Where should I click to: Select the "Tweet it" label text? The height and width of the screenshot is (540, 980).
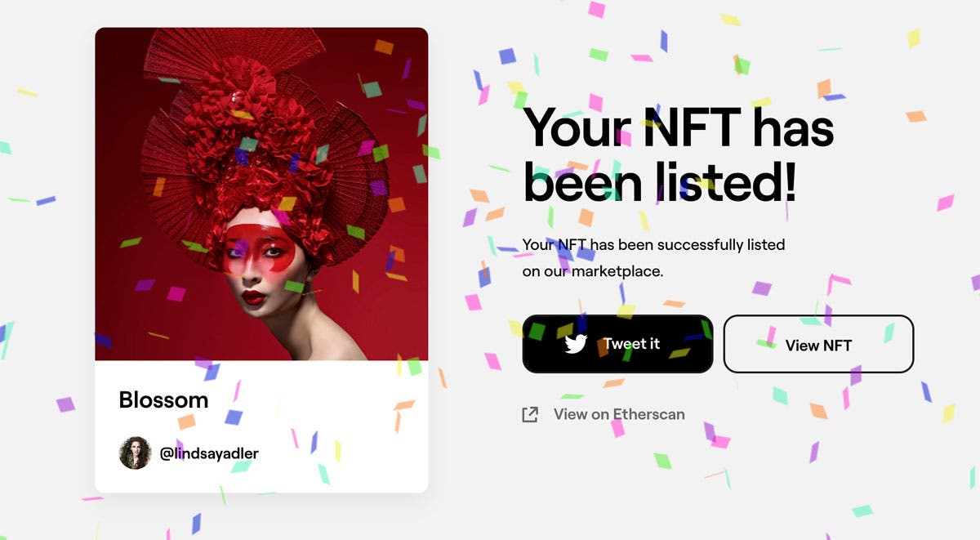click(631, 344)
